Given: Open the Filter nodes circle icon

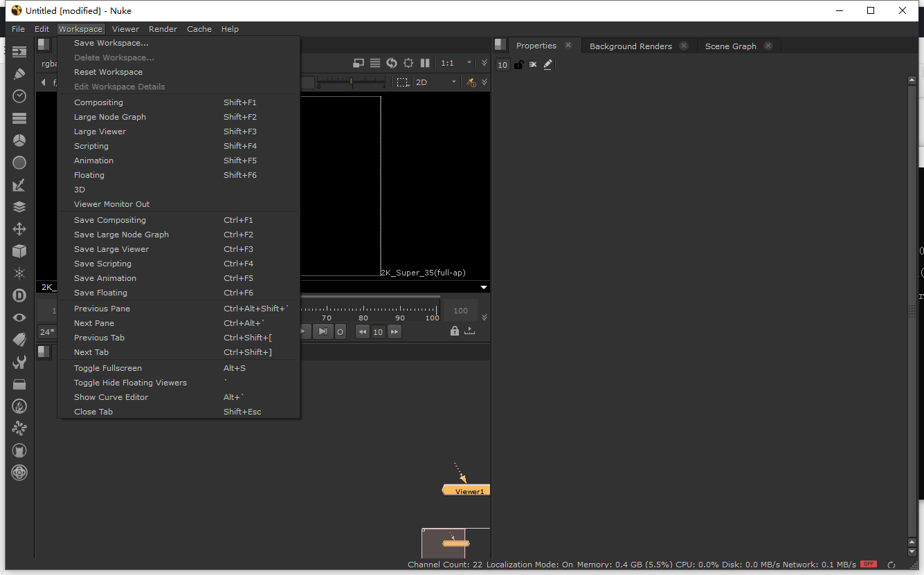Looking at the screenshot, I should coord(19,163).
